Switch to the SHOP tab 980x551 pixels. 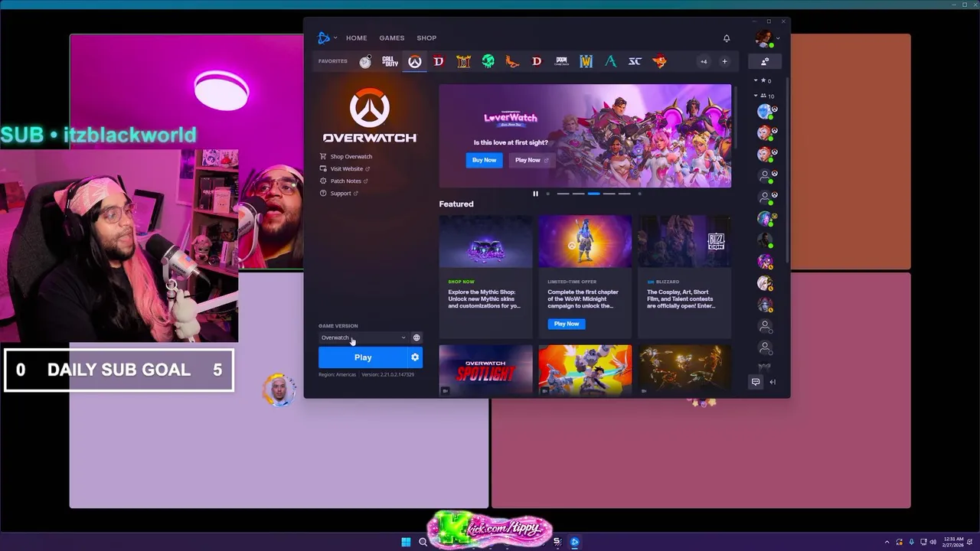coord(426,37)
